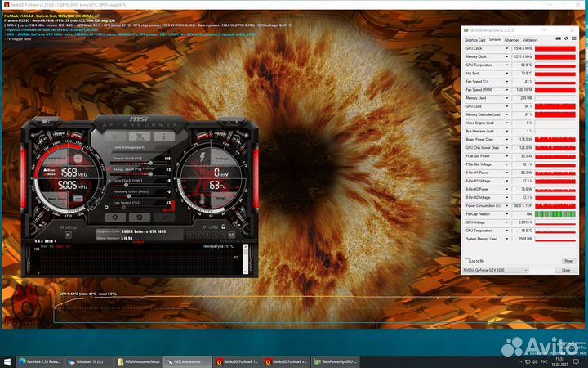Click taskbar volume icon
Image resolution: width=588 pixels, height=368 pixels.
(535, 361)
